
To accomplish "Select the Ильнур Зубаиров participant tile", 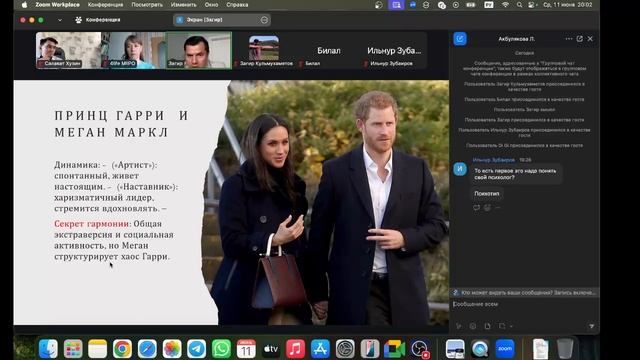I will [x=394, y=51].
